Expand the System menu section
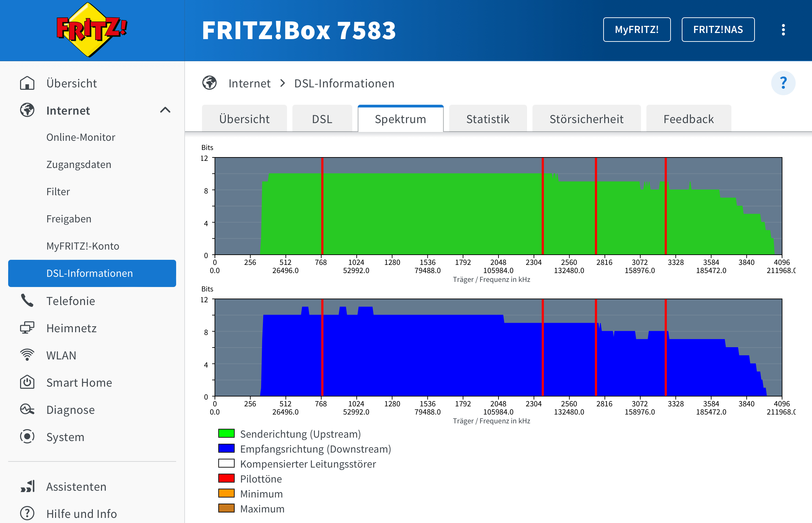The height and width of the screenshot is (523, 812). coord(65,437)
